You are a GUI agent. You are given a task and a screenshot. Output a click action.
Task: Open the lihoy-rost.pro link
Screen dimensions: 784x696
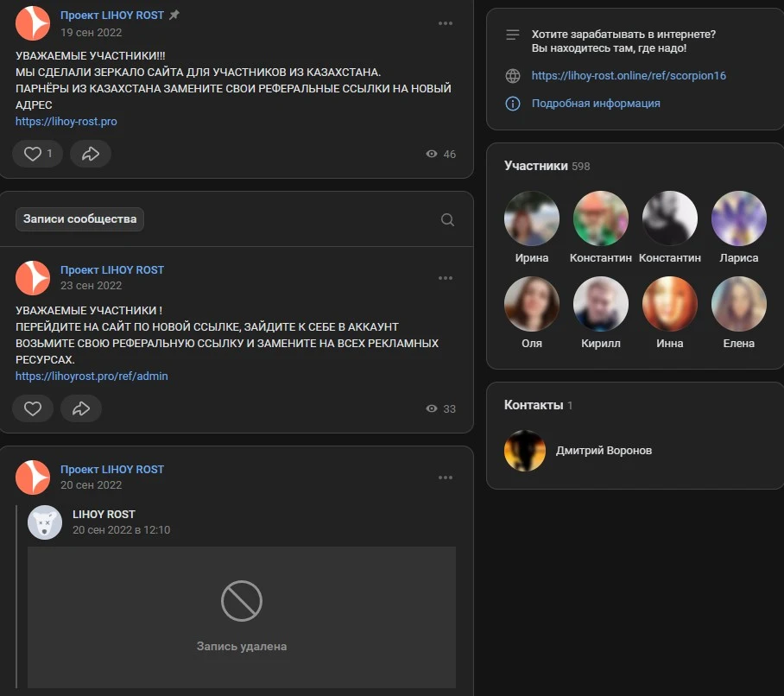tap(66, 122)
